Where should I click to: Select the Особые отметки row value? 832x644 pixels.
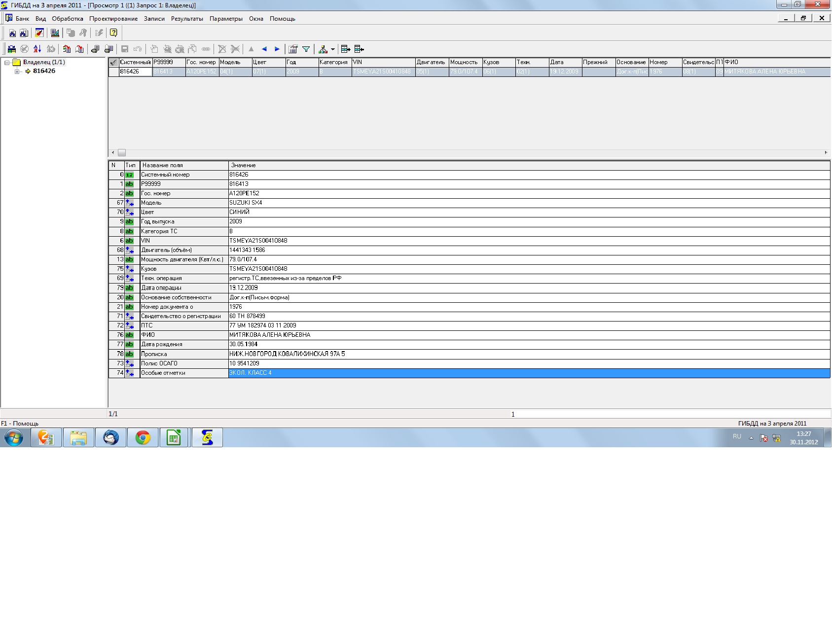529,373
